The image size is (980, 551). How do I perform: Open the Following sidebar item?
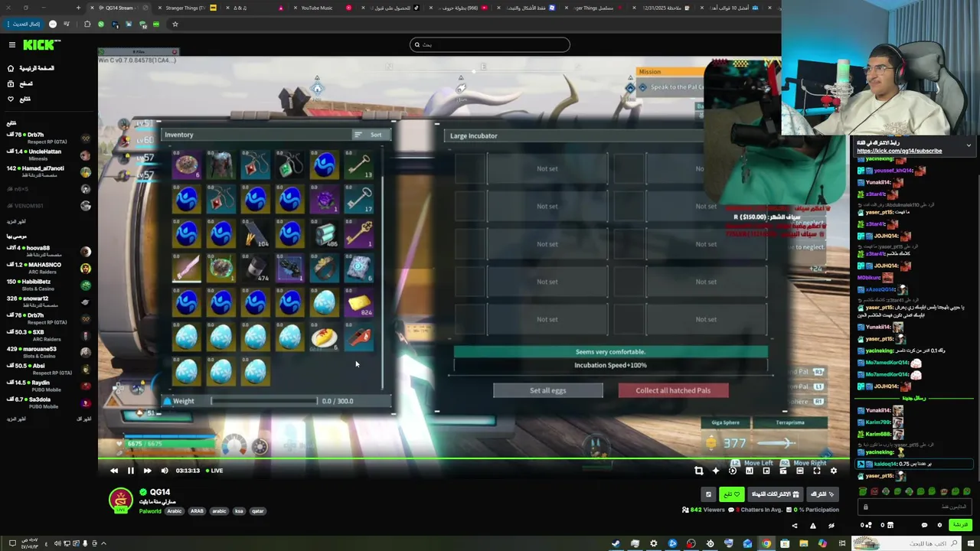click(19, 99)
